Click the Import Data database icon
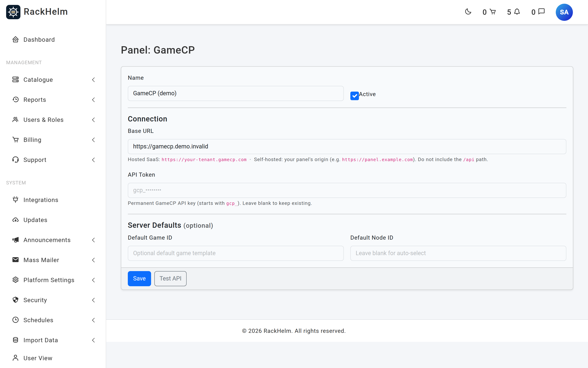The width and height of the screenshot is (588, 368). click(x=16, y=340)
